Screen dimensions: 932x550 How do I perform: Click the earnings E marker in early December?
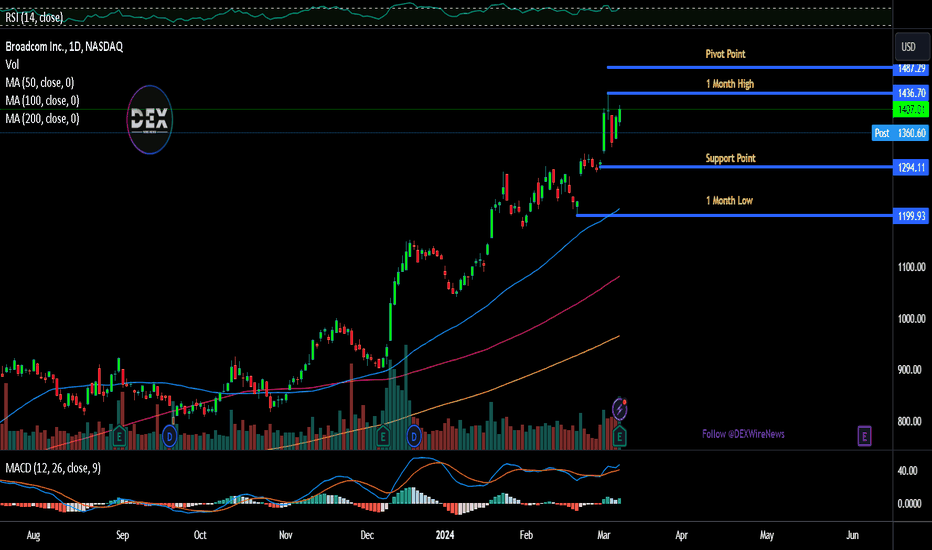383,437
